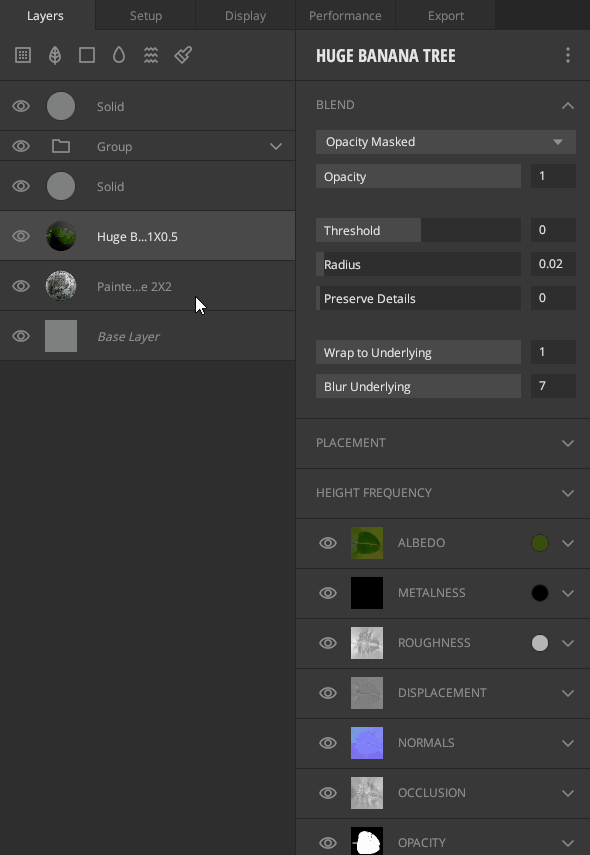Add a solid layer with the square icon
Viewport: 590px width, 855px height.
[x=87, y=55]
